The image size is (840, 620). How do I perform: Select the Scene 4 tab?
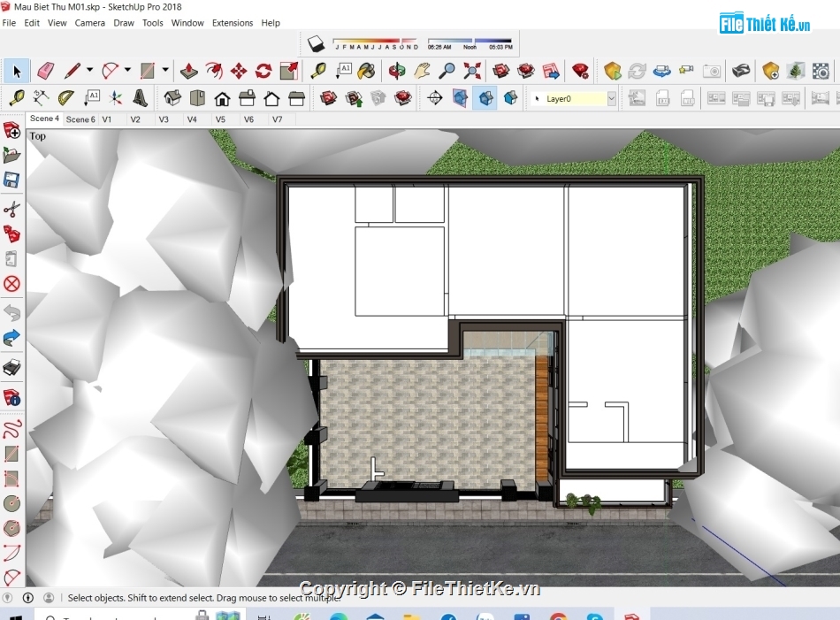[x=44, y=119]
